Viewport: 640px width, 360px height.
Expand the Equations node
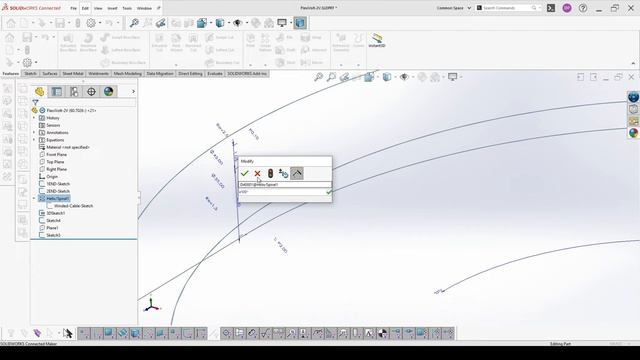[34, 140]
